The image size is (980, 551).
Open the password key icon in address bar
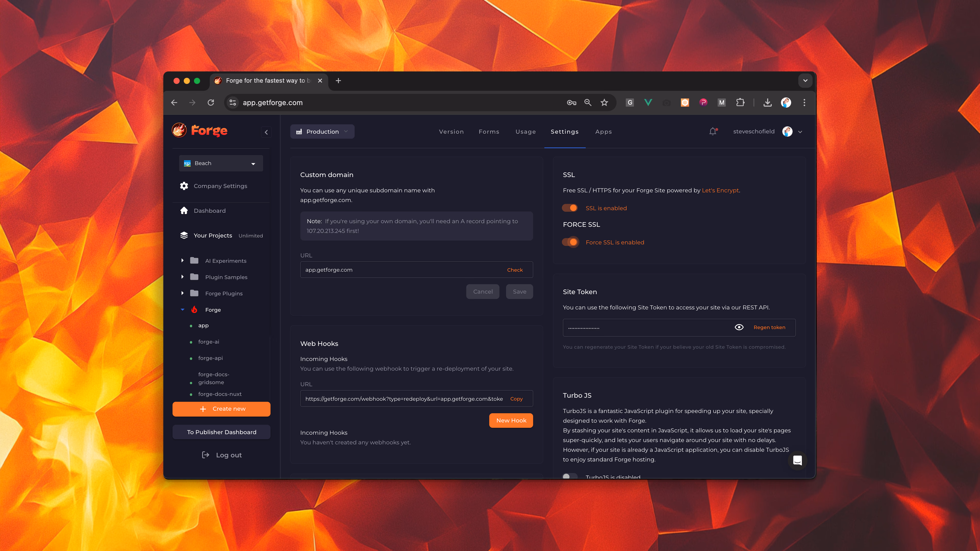[571, 103]
